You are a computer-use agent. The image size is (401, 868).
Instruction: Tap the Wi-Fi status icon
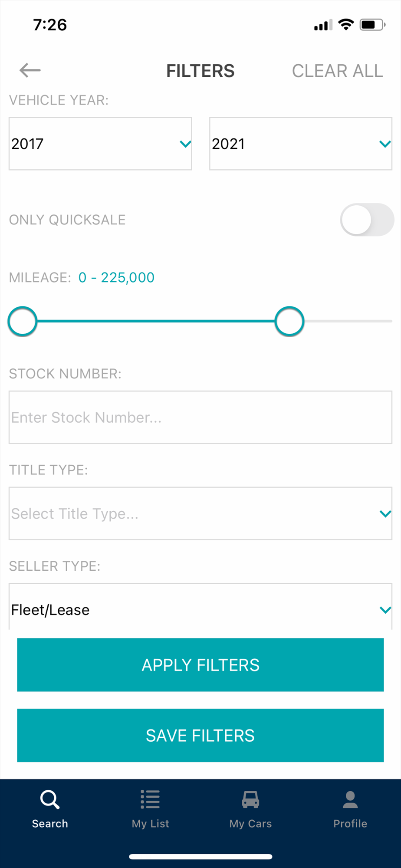point(346,25)
